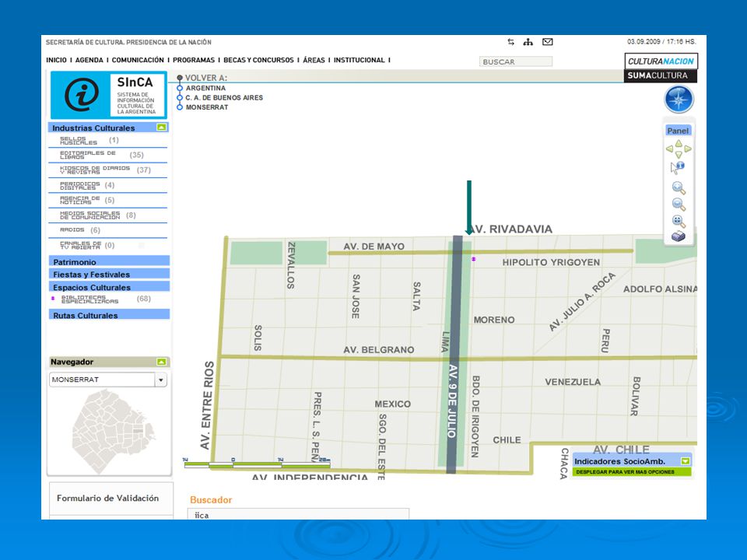Screen dimensions: 747x560
Task: Select the zoom in magnifier tool
Action: point(679,188)
